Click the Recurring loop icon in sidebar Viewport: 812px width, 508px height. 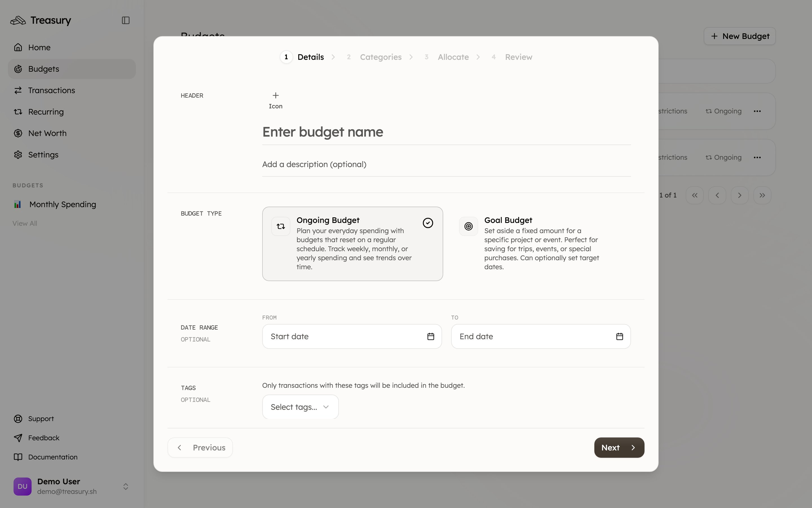click(x=18, y=112)
